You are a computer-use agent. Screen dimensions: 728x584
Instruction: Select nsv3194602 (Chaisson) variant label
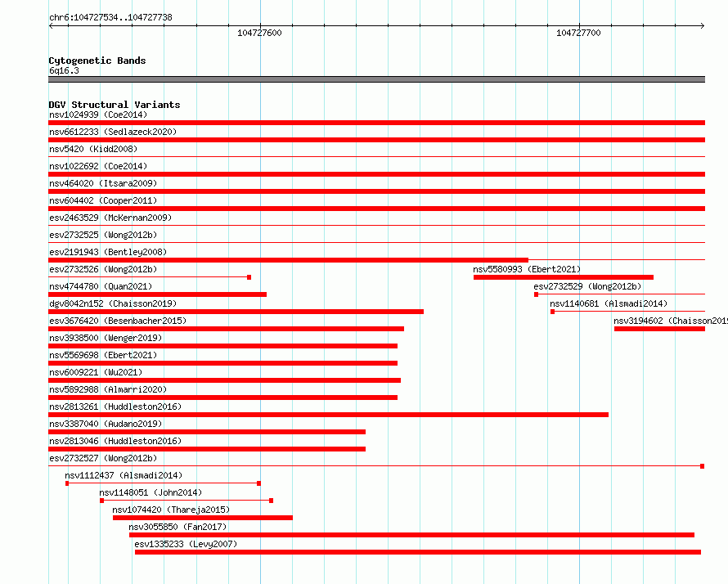671,321
